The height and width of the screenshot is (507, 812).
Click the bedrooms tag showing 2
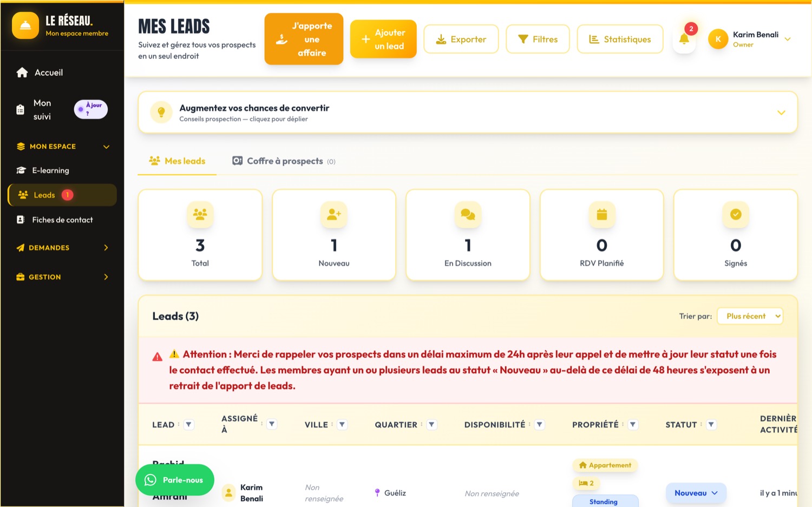586,483
